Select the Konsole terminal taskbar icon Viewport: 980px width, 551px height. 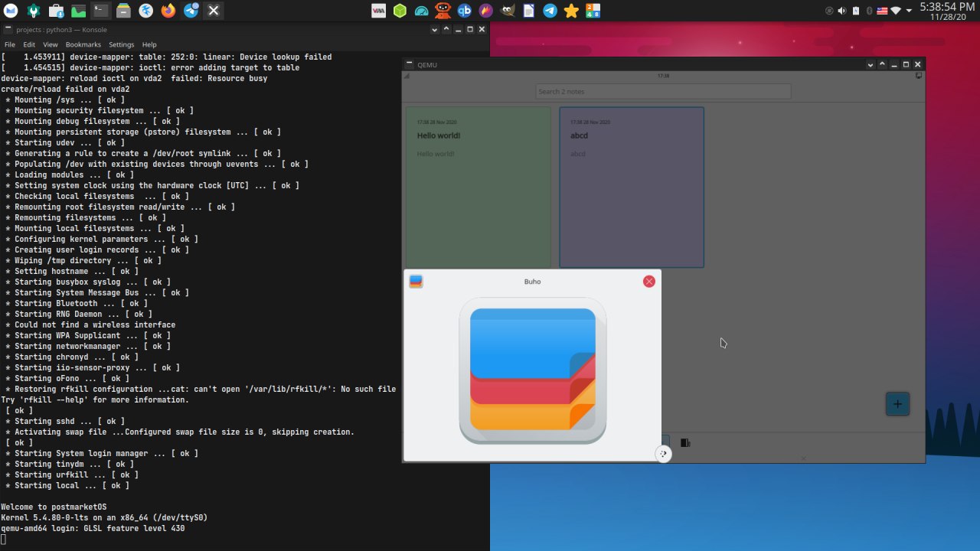(x=101, y=11)
